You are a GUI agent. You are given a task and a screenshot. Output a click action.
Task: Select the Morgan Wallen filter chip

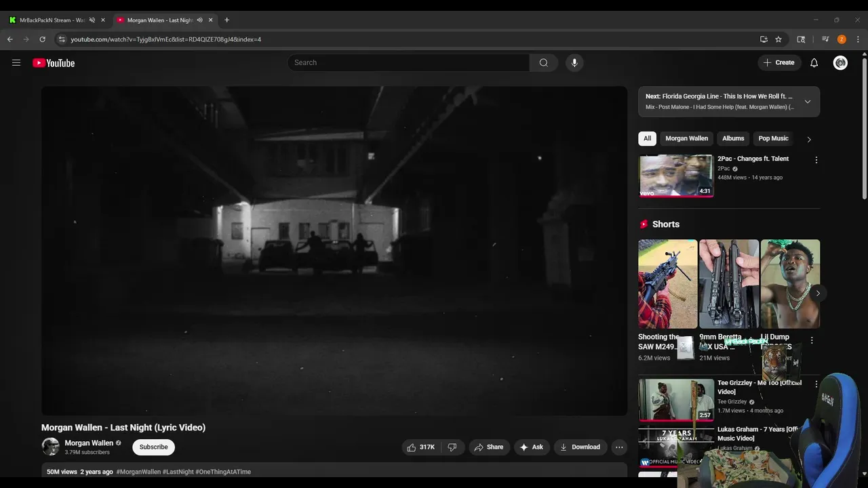click(686, 138)
